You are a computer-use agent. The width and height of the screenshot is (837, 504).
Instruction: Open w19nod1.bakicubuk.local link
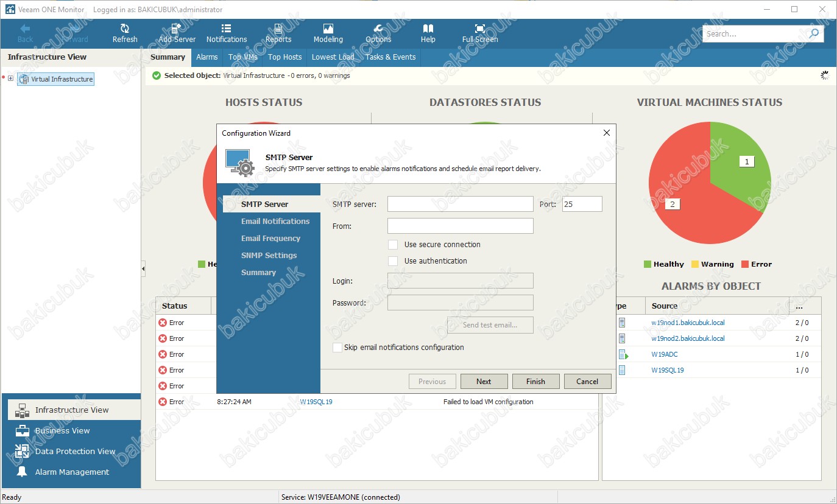pos(688,323)
